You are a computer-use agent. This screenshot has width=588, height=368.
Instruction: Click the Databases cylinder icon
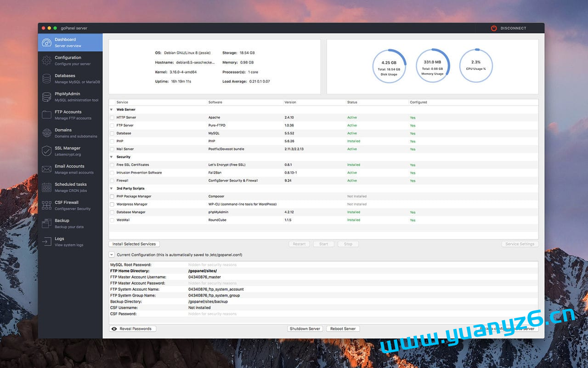tap(46, 79)
